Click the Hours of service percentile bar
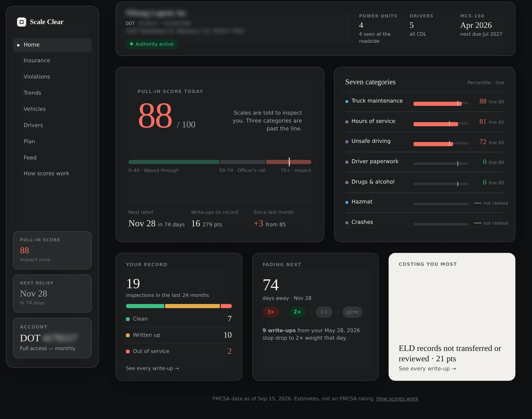 (x=441, y=124)
